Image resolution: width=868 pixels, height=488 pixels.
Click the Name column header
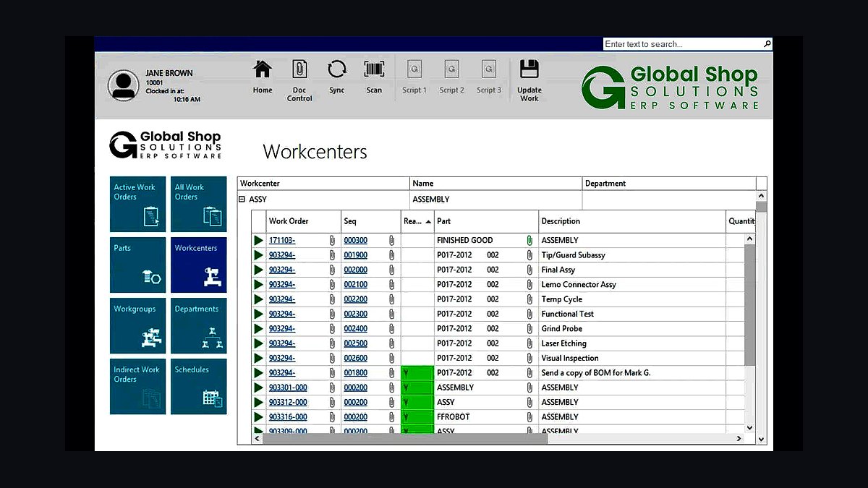point(495,184)
